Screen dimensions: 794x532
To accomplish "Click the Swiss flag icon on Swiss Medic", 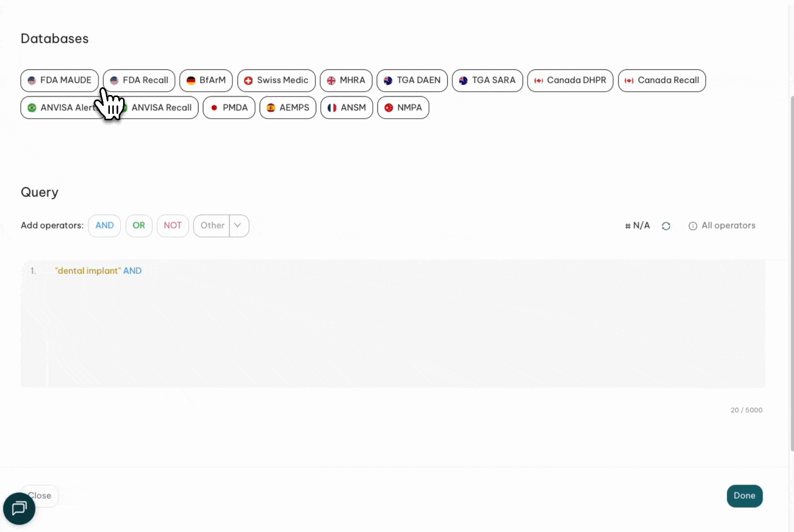I will [x=248, y=80].
